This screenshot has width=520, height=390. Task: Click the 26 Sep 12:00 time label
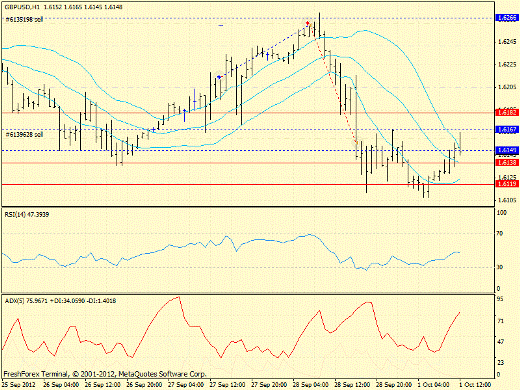(x=103, y=385)
